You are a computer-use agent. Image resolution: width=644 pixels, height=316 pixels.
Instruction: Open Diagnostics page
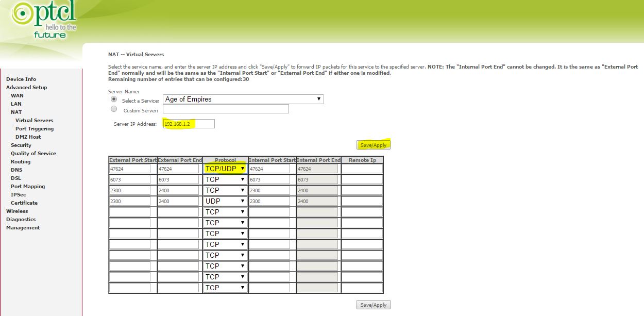pyautogui.click(x=21, y=220)
